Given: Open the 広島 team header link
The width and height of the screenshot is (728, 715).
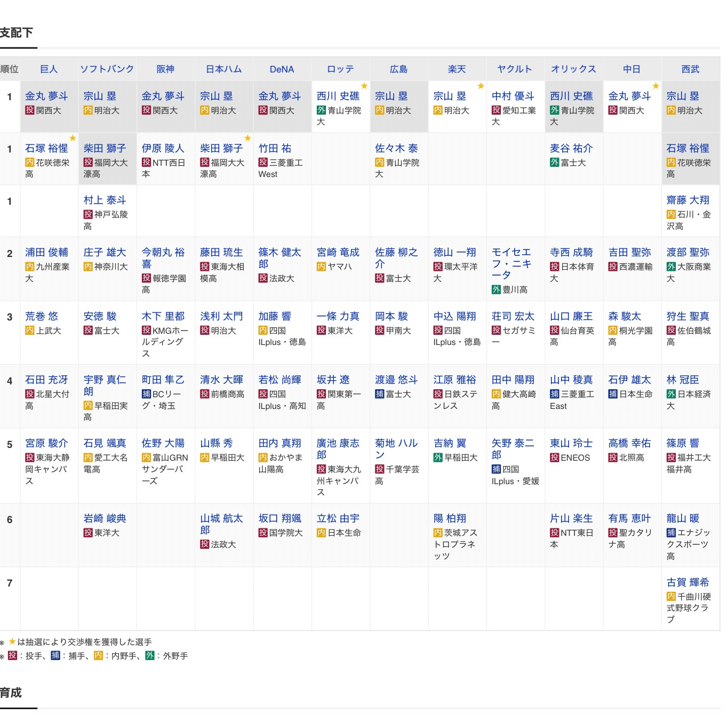Looking at the screenshot, I should (x=398, y=69).
